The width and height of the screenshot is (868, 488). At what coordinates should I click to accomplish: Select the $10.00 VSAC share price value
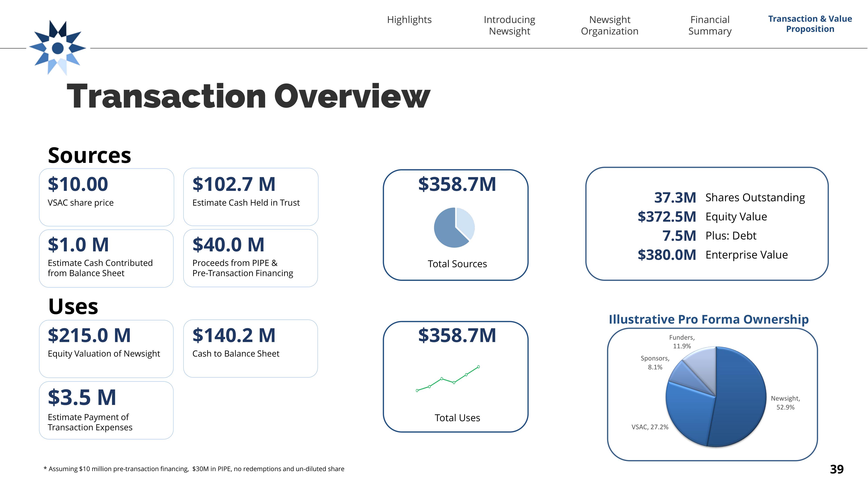pyautogui.click(x=78, y=184)
